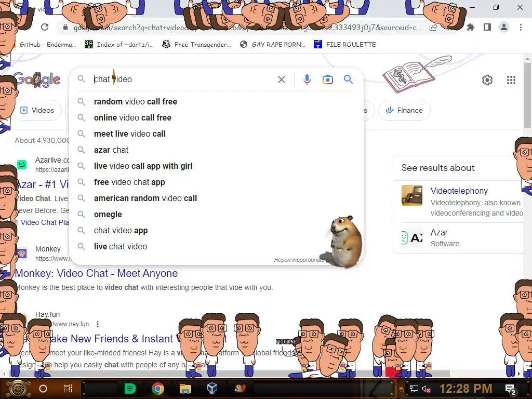This screenshot has height=399, width=532.
Task: Open Cortana circle on the taskbar
Action: point(43,389)
